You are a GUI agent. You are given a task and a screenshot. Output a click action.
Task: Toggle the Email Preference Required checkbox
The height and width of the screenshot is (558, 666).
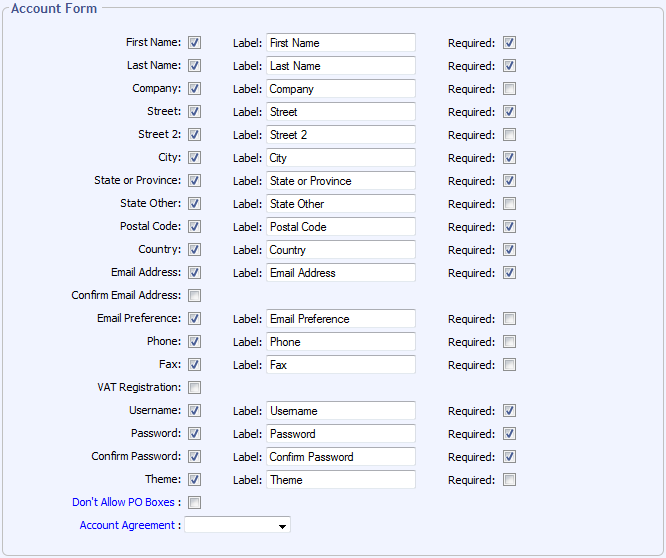point(510,319)
